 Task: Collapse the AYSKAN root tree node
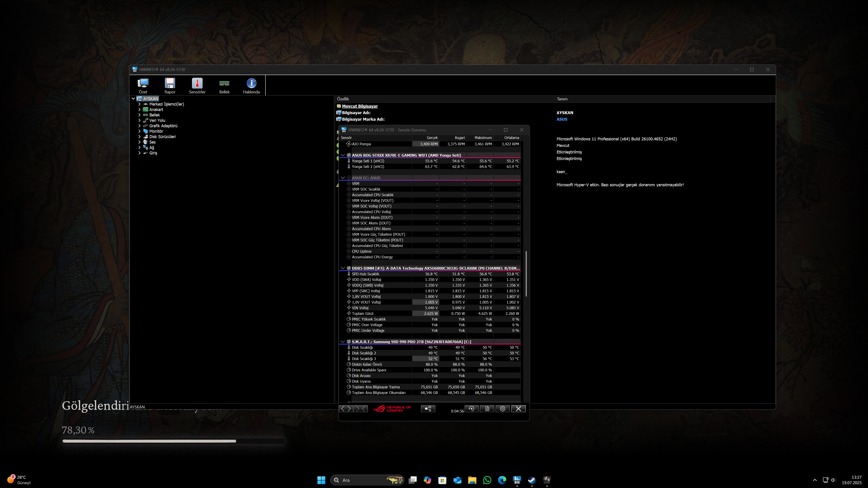[133, 99]
